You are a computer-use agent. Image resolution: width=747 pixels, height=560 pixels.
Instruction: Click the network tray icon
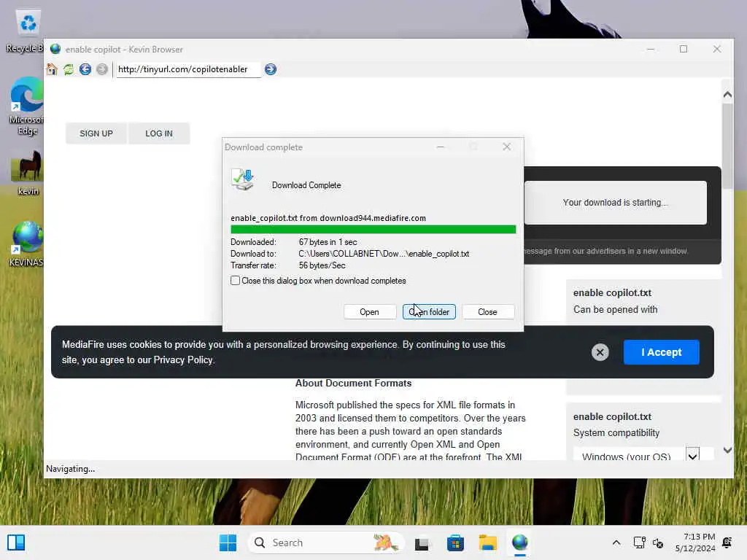click(639, 542)
